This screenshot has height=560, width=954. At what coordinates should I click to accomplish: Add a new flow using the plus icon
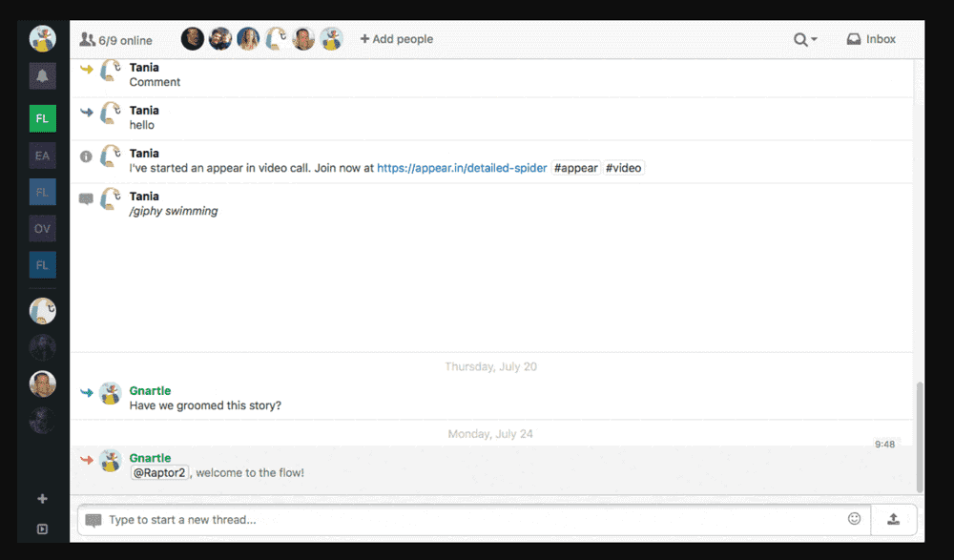coord(42,498)
